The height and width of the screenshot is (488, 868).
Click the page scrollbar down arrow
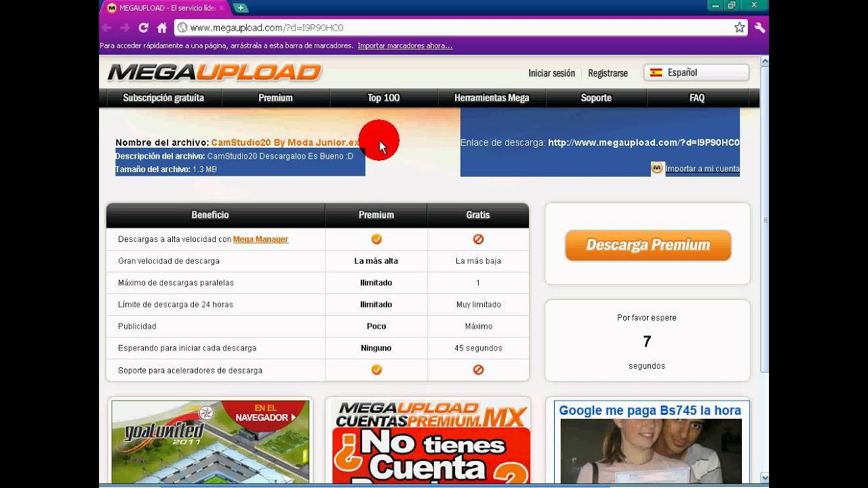(764, 477)
